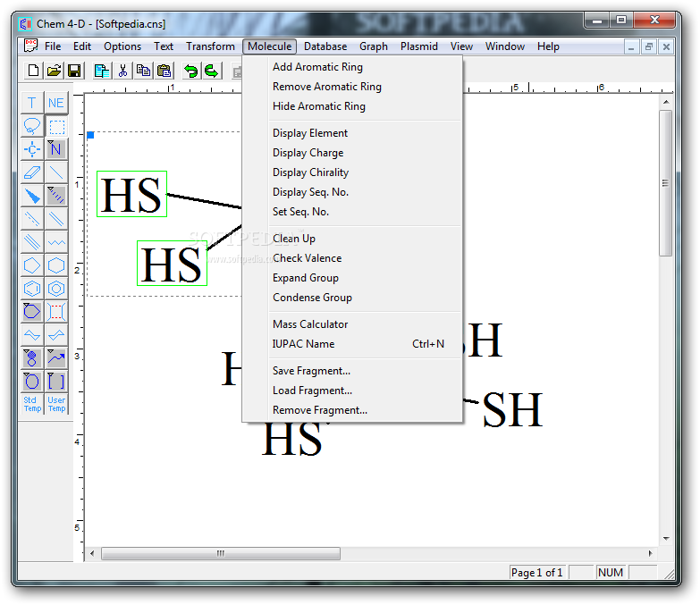Viewport: 700px width, 605px height.
Task: Select the benzene ring with double bonds
Action: (x=32, y=289)
